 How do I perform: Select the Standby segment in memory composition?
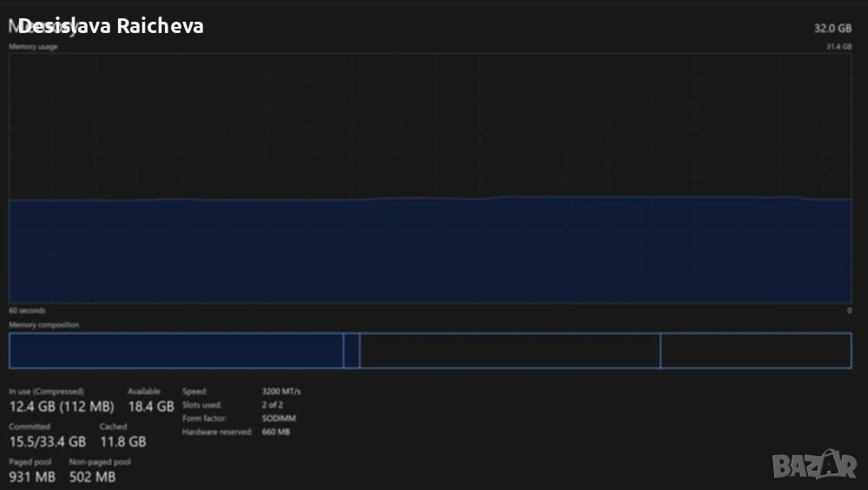pyautogui.click(x=510, y=350)
